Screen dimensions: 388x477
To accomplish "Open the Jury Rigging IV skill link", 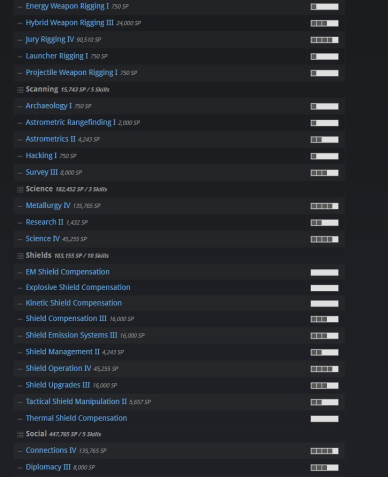I will (x=50, y=39).
